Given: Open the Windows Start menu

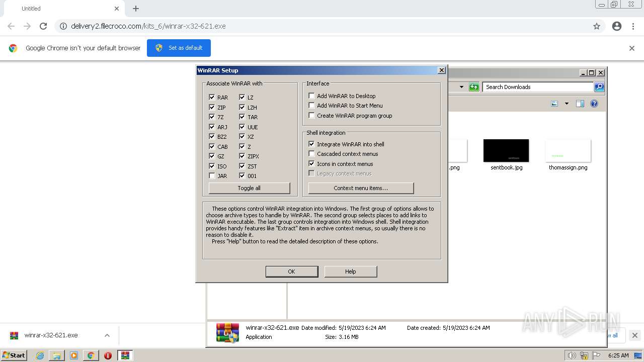Looking at the screenshot, I should (14, 355).
